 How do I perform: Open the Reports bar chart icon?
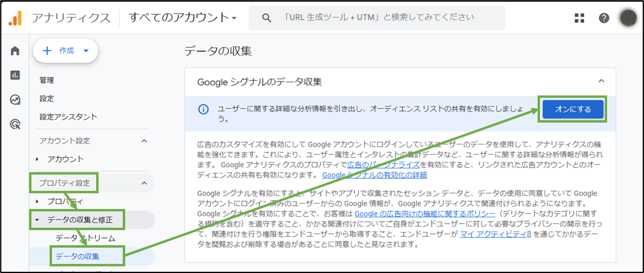(15, 75)
